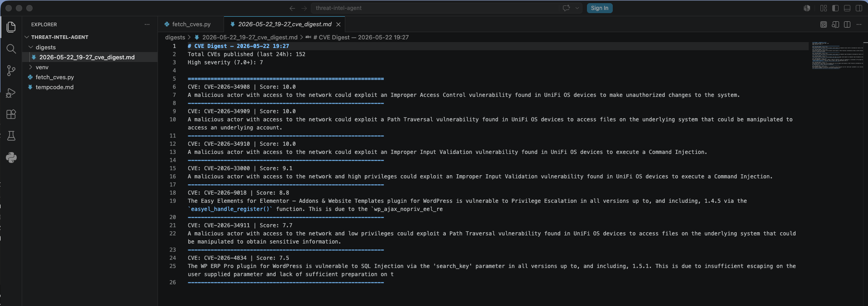Click line 'CVE: CVE-2026-34909 | Score: 10.0'
Screen dimensions: 868x306
click(x=242, y=111)
